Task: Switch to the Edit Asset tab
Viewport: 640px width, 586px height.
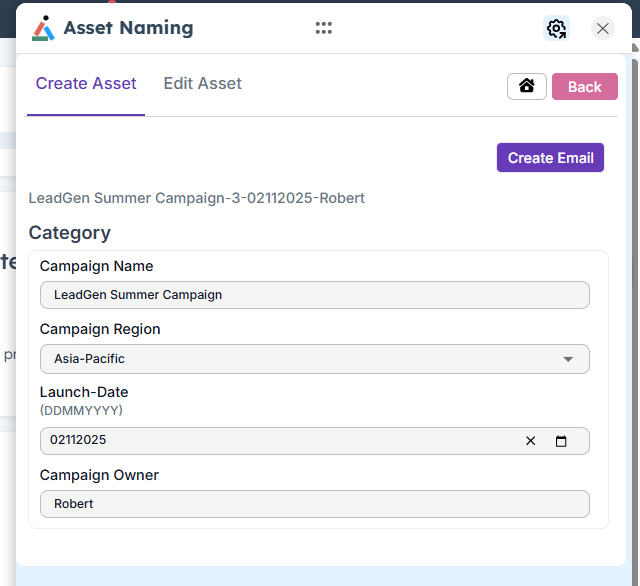Action: (202, 84)
